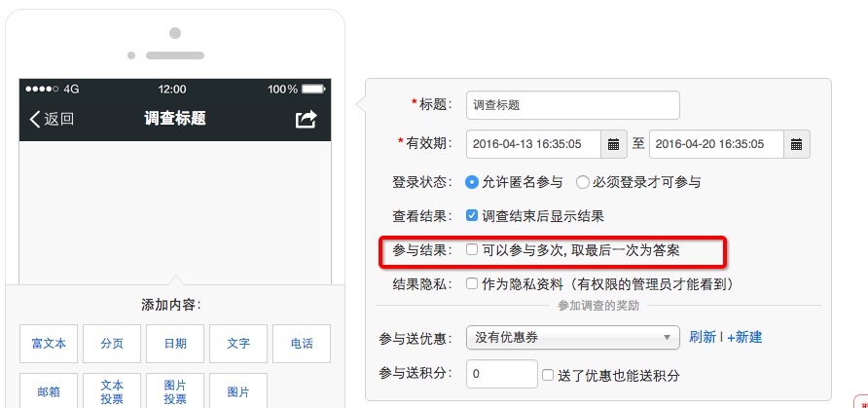Open the start date calendar picker

pos(614,144)
